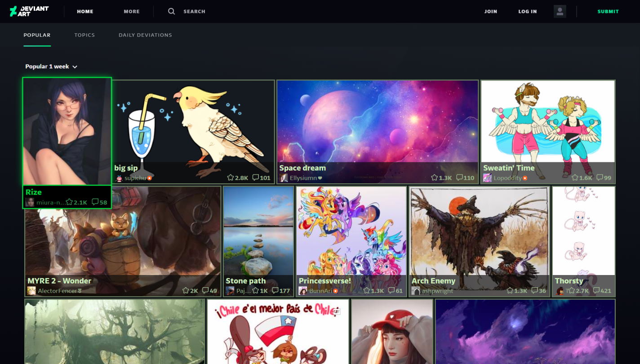The height and width of the screenshot is (364, 640).
Task: Click the search magnifier icon
Action: click(171, 11)
